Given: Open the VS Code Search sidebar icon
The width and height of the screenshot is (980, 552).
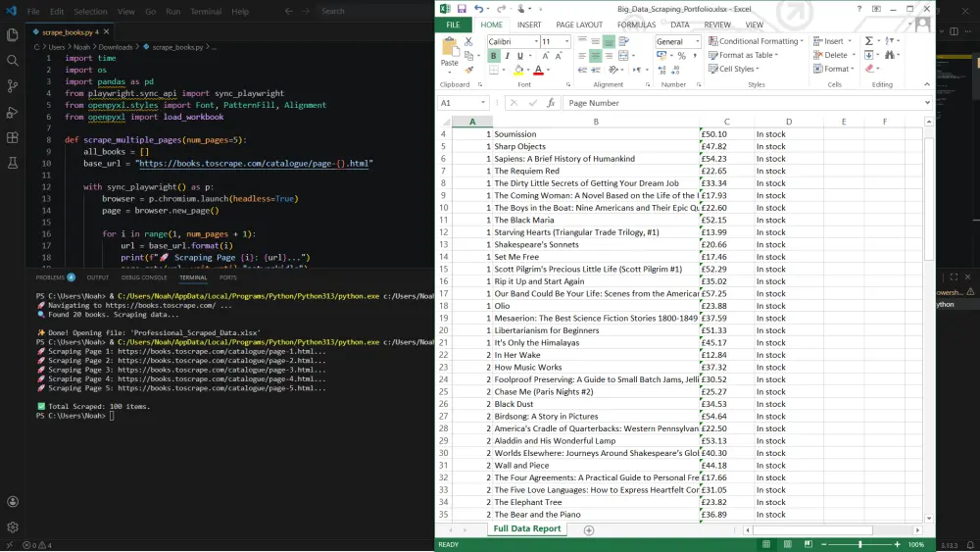Looking at the screenshot, I should tap(13, 61).
